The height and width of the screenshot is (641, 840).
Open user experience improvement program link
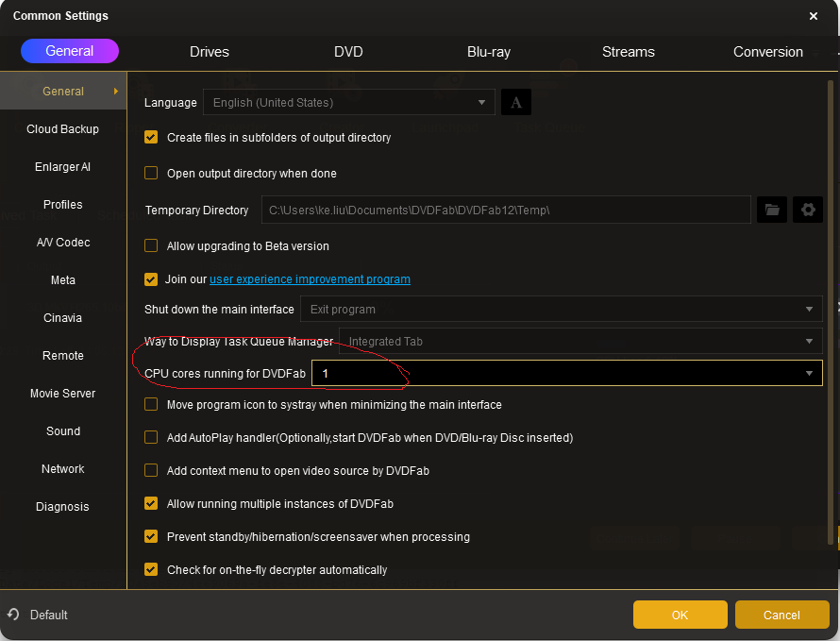pos(310,279)
